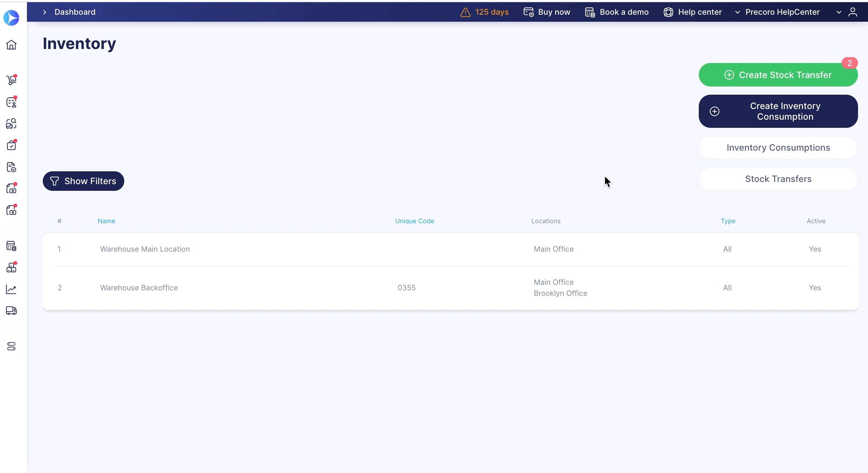Open the purchase cart hand-truck sidebar icon
868x473 pixels.
[11, 80]
